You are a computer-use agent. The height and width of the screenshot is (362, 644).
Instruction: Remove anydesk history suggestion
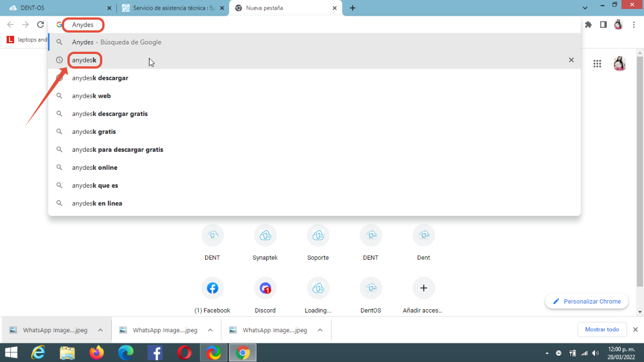tap(571, 60)
